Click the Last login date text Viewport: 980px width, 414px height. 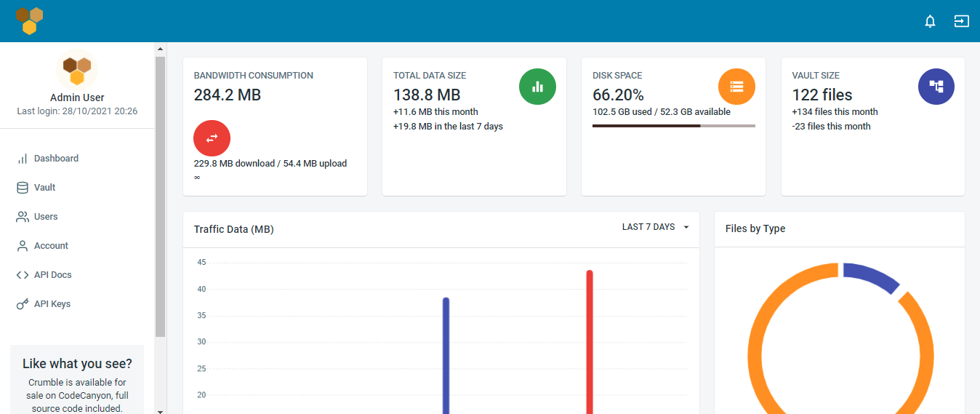point(77,111)
